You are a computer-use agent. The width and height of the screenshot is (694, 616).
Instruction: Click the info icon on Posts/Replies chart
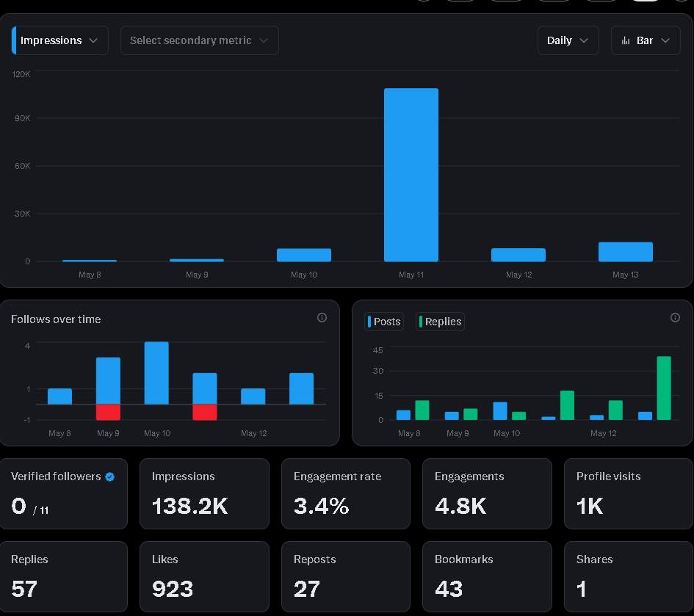[675, 318]
